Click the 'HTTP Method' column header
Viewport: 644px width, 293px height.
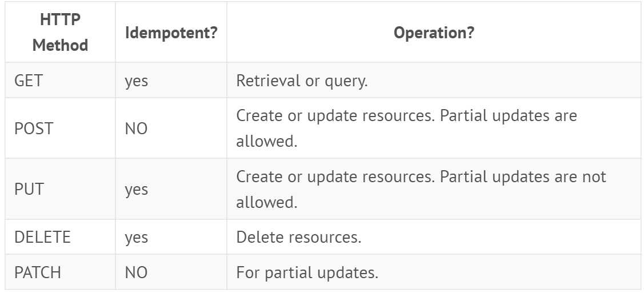point(60,32)
